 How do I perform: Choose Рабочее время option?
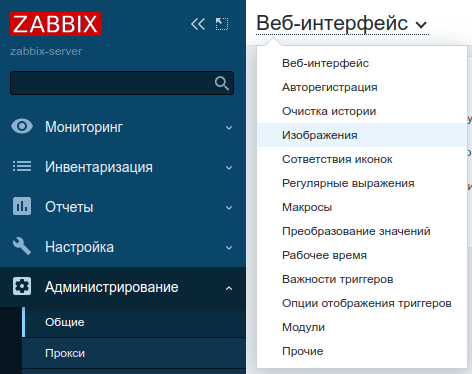[x=362, y=255]
